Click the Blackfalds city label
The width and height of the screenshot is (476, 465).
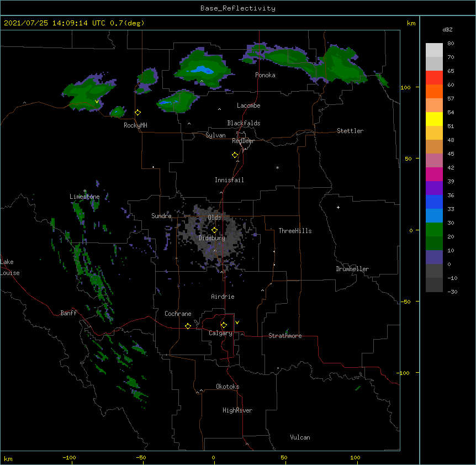[x=244, y=123]
